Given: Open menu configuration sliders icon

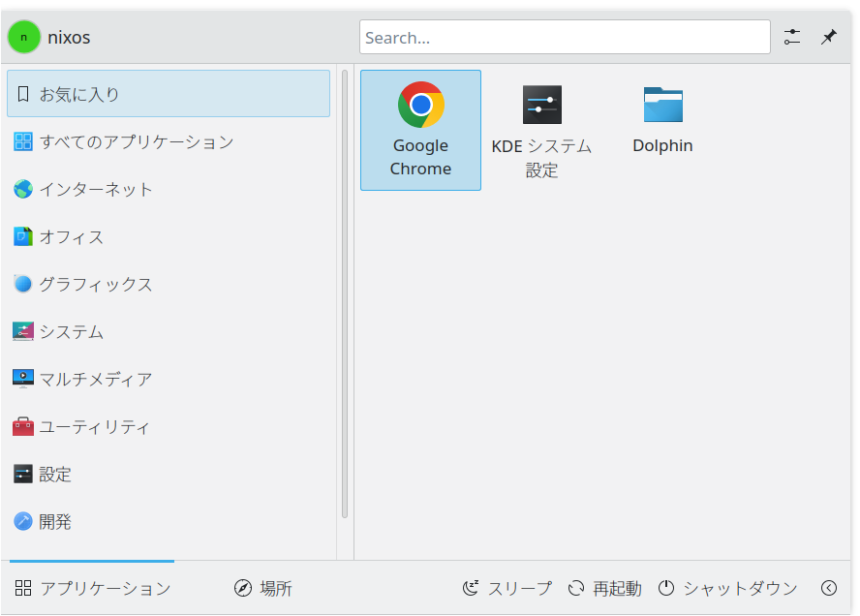Looking at the screenshot, I should pyautogui.click(x=792, y=38).
